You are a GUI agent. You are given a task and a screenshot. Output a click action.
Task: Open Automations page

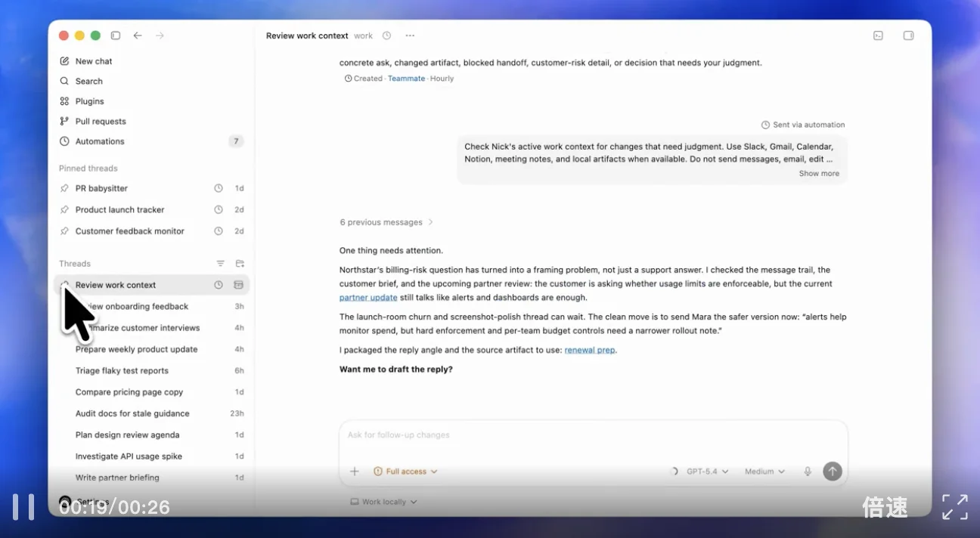[x=100, y=141]
